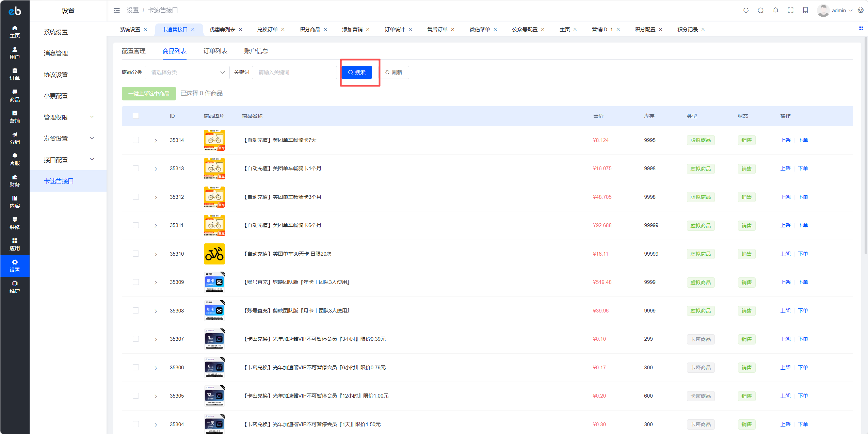Screen dimensions: 868x434
Task: Toggle fullscreen icon in header
Action: (790, 10)
